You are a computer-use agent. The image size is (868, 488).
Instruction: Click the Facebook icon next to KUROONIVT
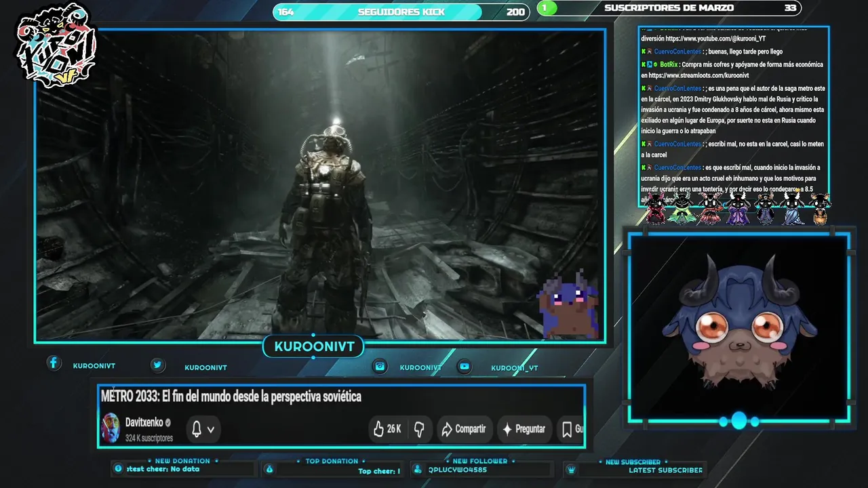coord(54,363)
